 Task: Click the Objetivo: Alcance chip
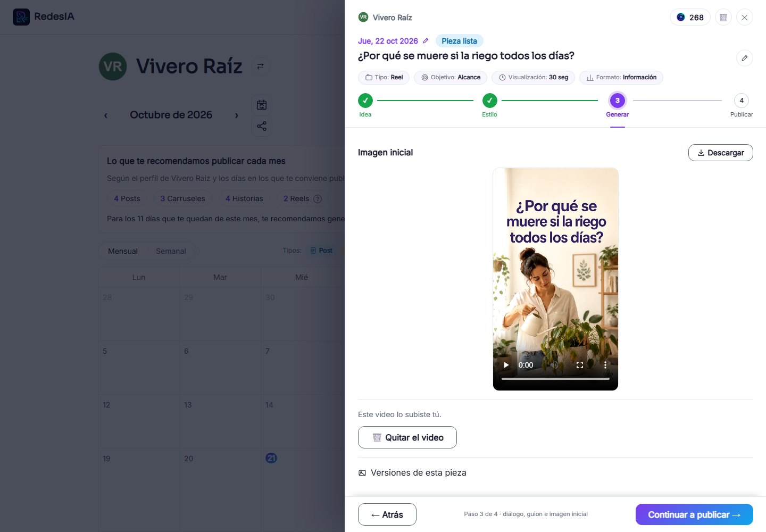(x=451, y=78)
